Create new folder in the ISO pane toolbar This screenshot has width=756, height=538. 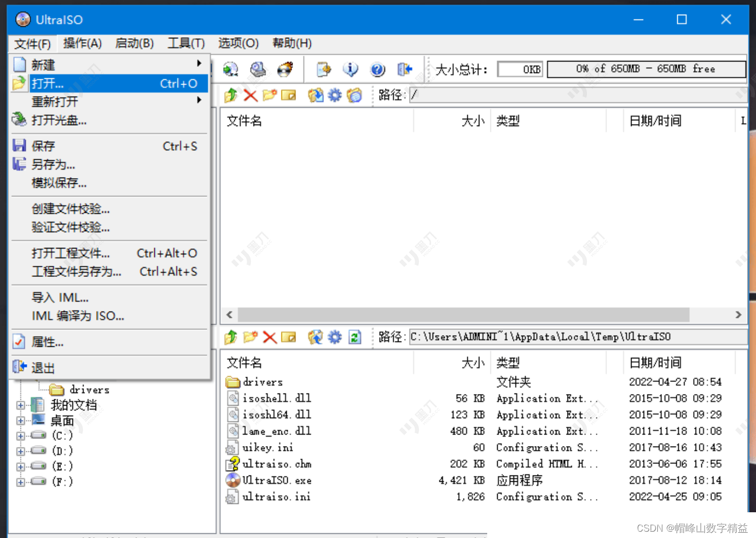coord(270,95)
